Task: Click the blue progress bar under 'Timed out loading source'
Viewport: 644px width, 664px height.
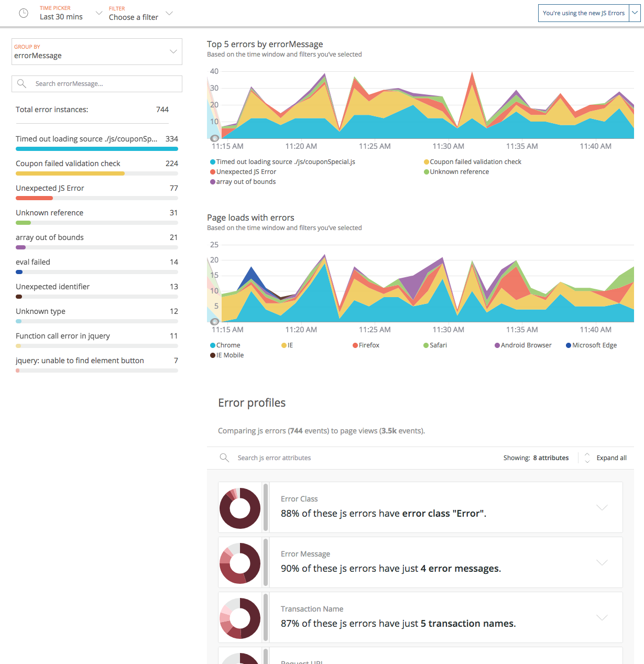Action: tap(96, 149)
